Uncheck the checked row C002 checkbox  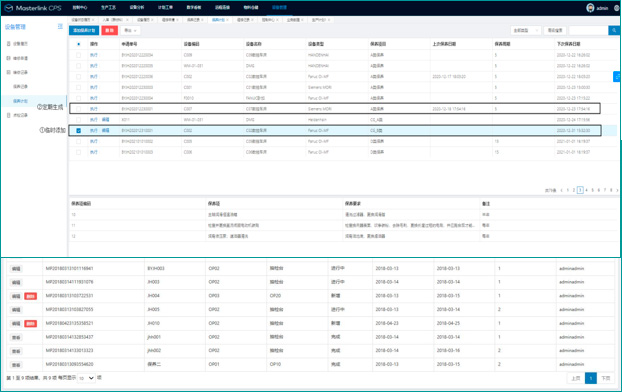click(79, 131)
